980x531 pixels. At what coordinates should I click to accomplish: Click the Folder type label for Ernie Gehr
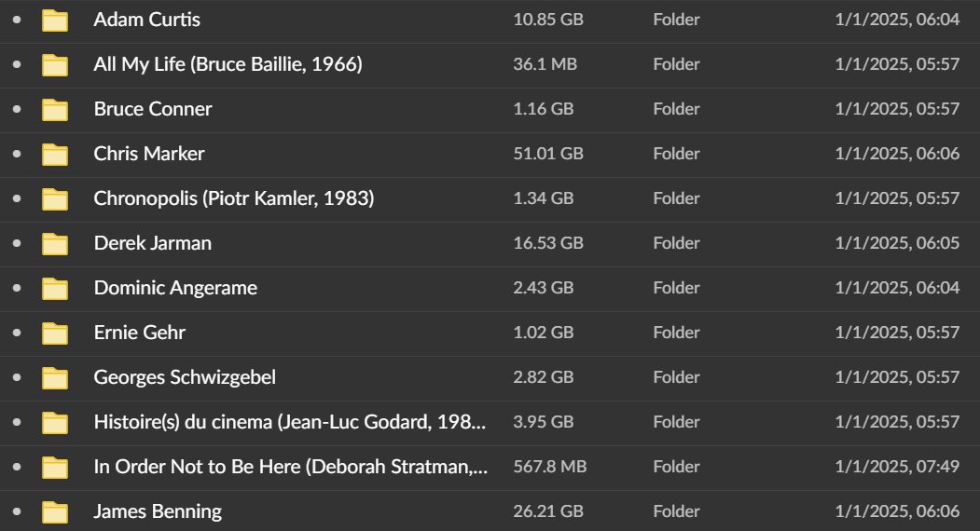[676, 333]
